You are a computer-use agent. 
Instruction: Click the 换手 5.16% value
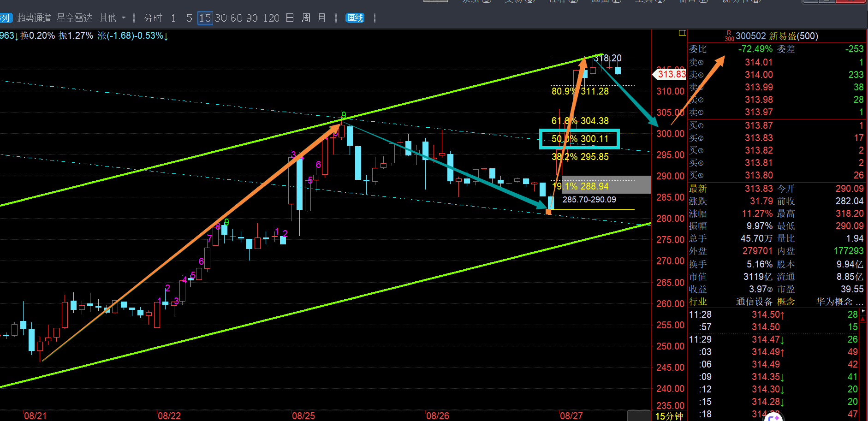(x=759, y=264)
